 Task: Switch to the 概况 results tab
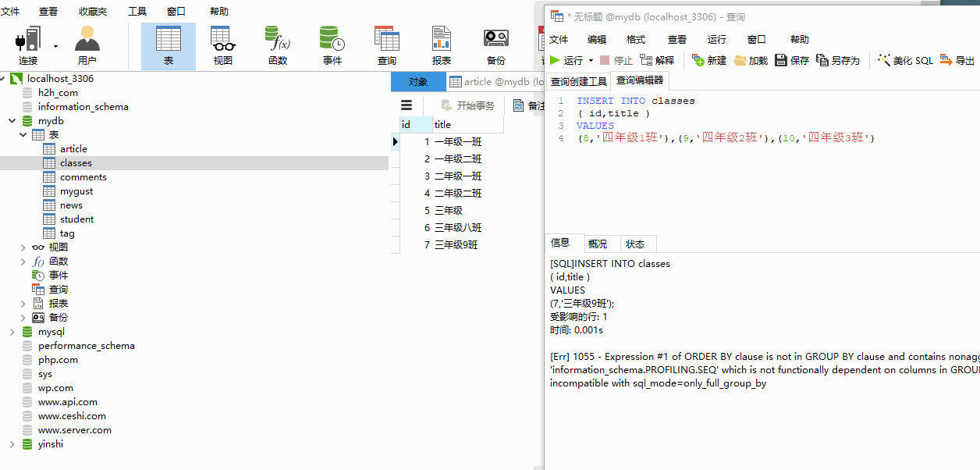coord(598,244)
